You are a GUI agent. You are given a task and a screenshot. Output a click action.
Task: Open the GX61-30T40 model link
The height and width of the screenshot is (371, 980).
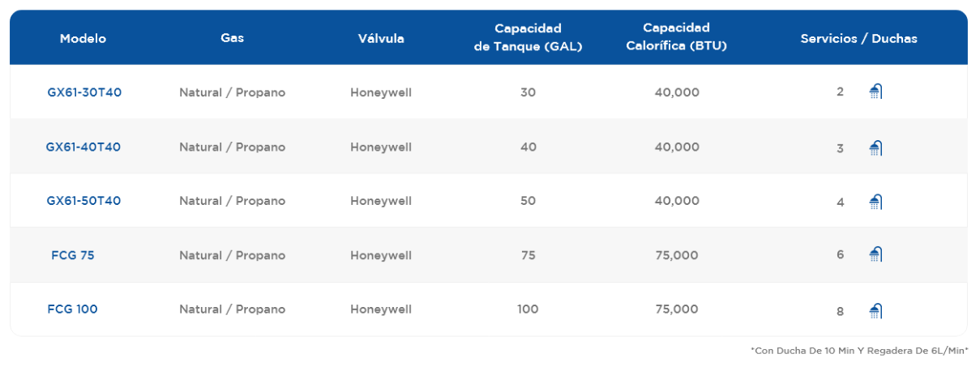coord(84,92)
